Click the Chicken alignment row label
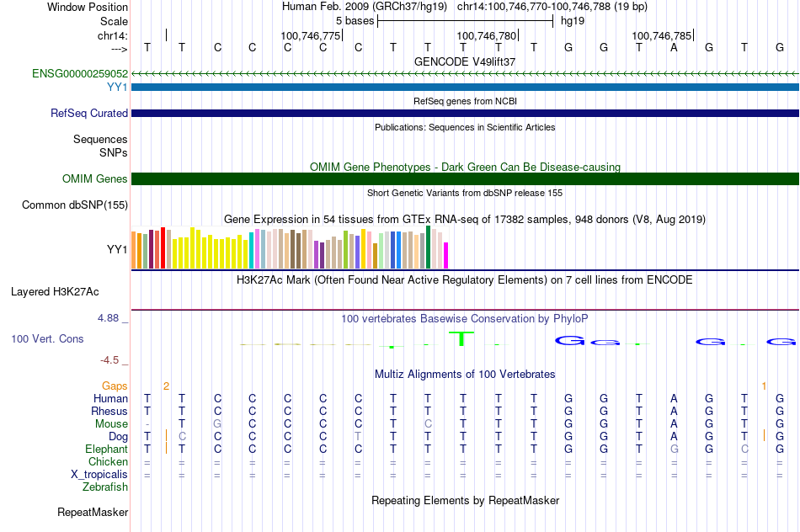Image resolution: width=800 pixels, height=532 pixels. coord(108,462)
